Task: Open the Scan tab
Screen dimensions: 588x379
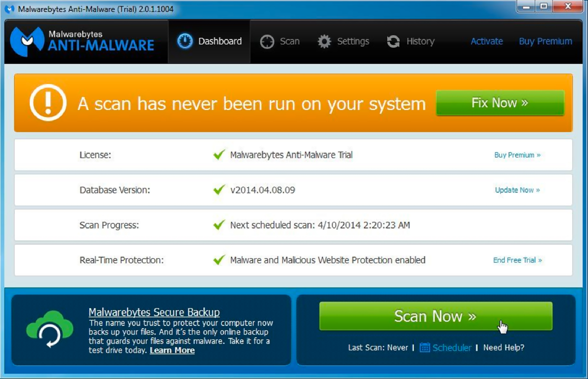Action: pos(289,41)
